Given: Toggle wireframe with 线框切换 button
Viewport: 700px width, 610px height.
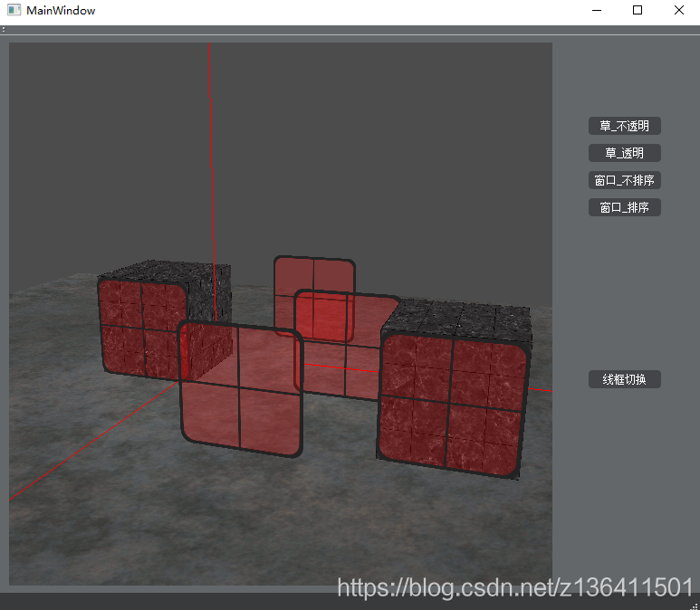Looking at the screenshot, I should pos(624,379).
